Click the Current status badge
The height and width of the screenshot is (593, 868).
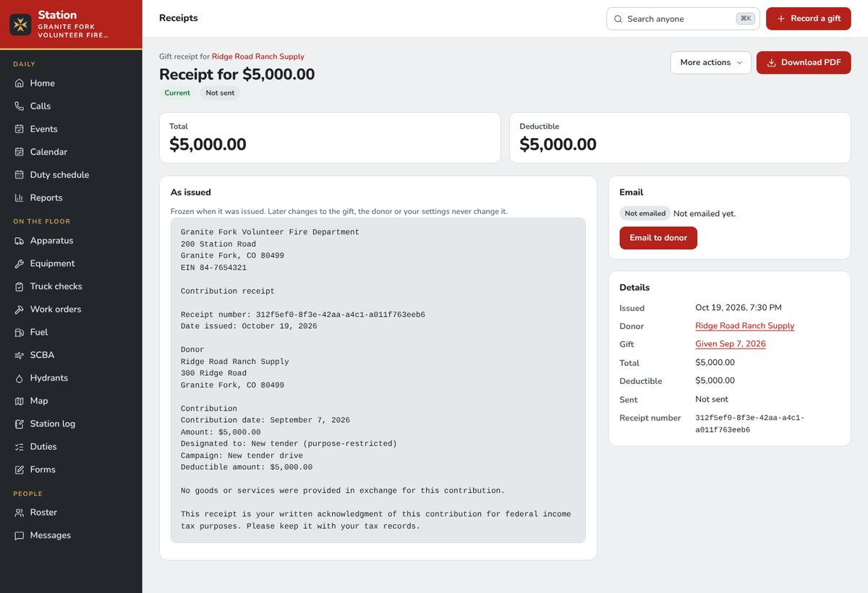coord(177,93)
